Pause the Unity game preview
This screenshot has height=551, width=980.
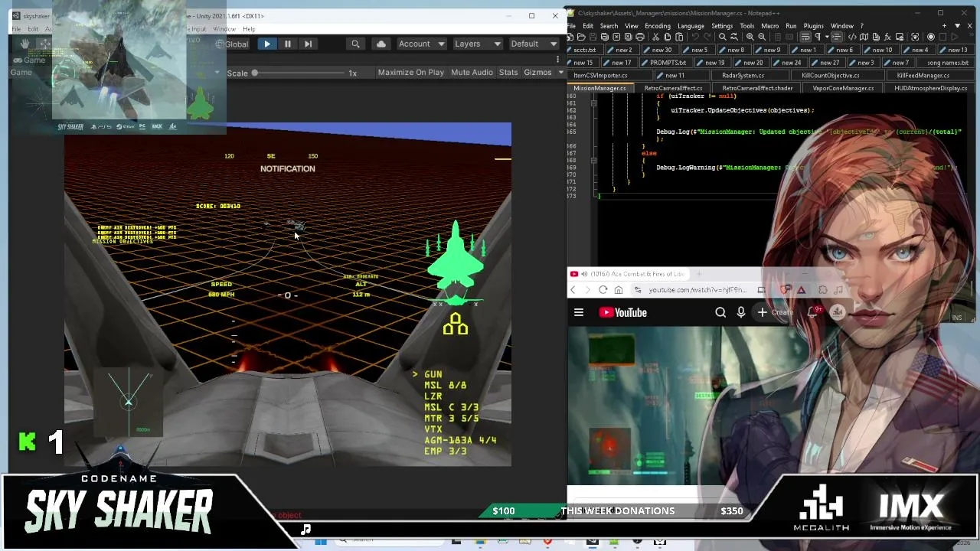[287, 44]
